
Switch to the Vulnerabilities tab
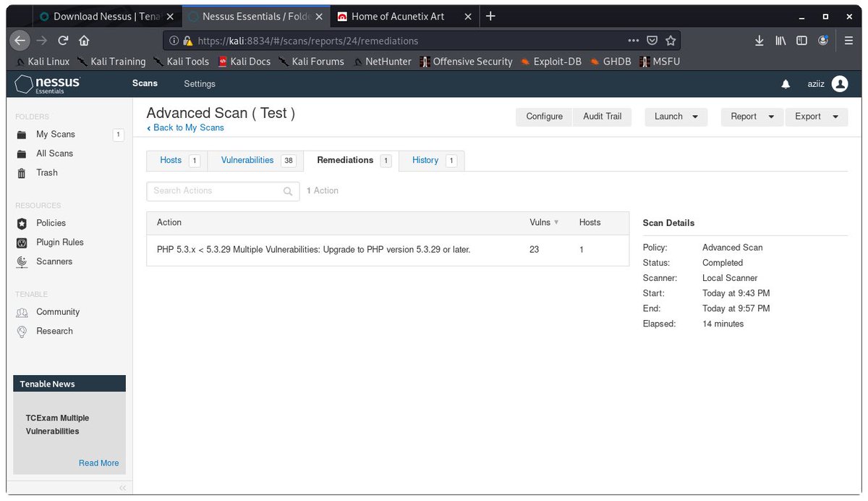pyautogui.click(x=255, y=160)
